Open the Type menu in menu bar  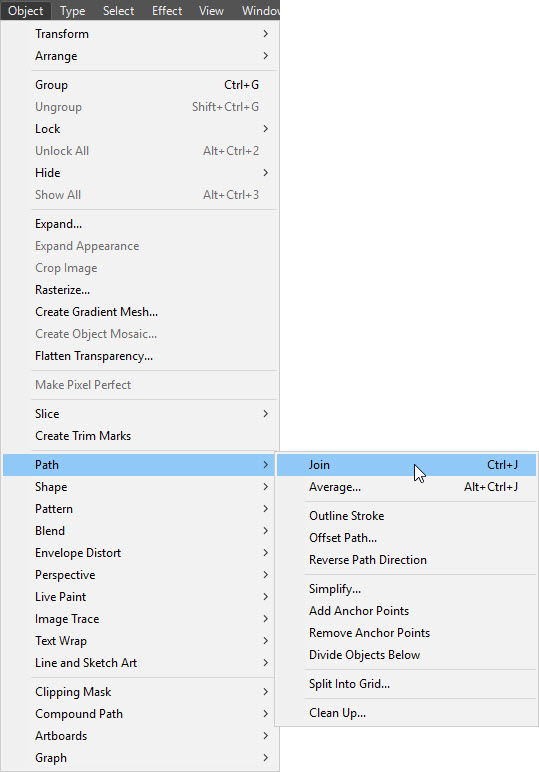[x=72, y=10]
